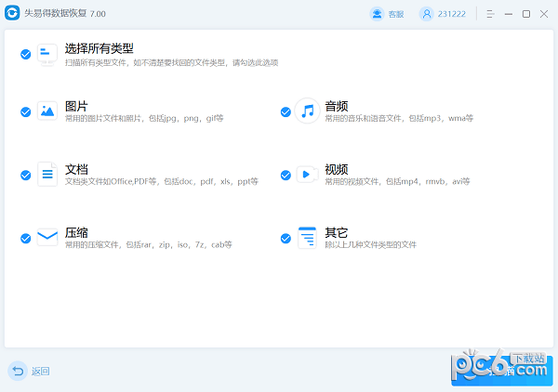
Task: Deselect the 压缩 checkbox
Action: pos(26,239)
